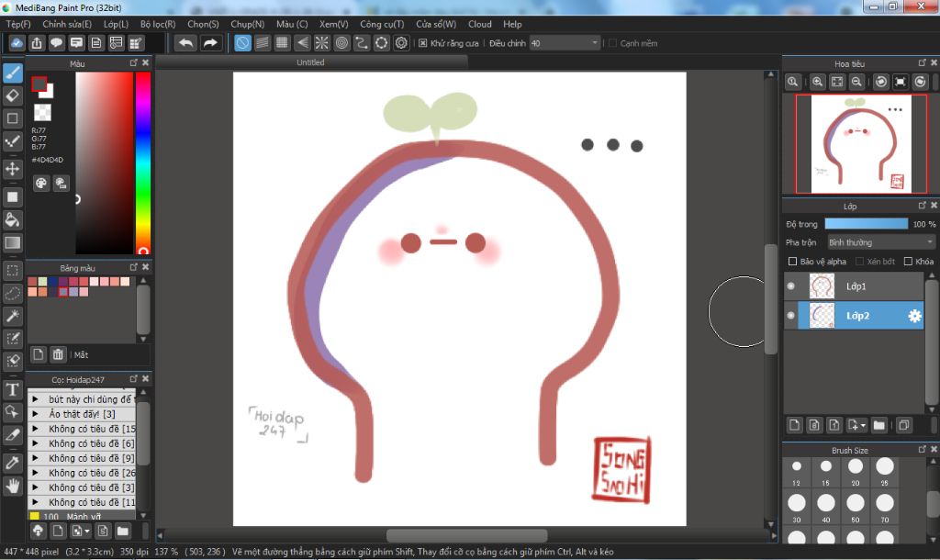
Task: Expand 'Không có tiêu đề [26' group
Action: point(36,473)
